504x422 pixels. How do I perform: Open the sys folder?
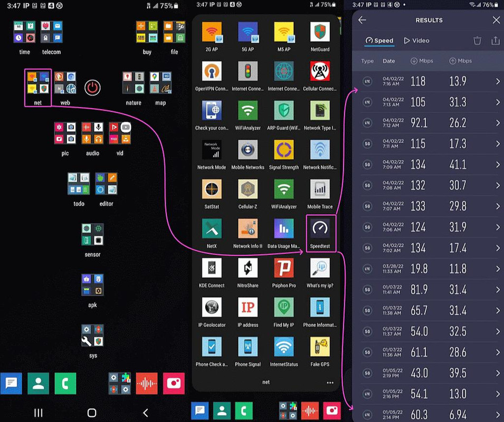tap(92, 335)
